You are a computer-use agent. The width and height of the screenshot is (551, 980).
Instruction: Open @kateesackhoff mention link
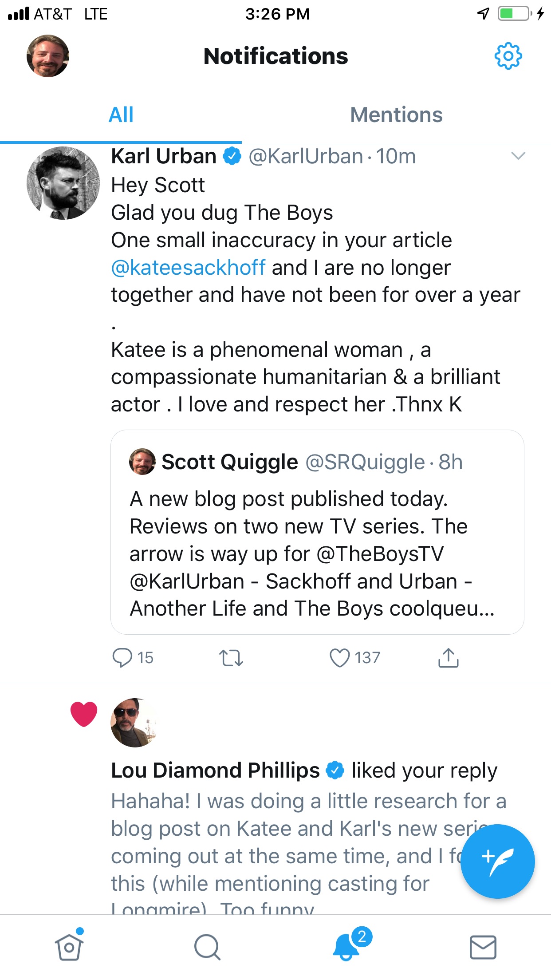[x=188, y=268]
